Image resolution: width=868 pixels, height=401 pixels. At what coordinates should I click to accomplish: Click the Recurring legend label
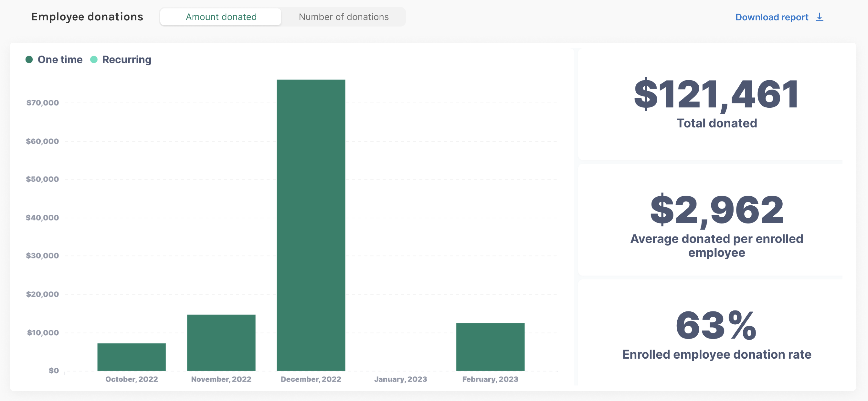tap(127, 60)
